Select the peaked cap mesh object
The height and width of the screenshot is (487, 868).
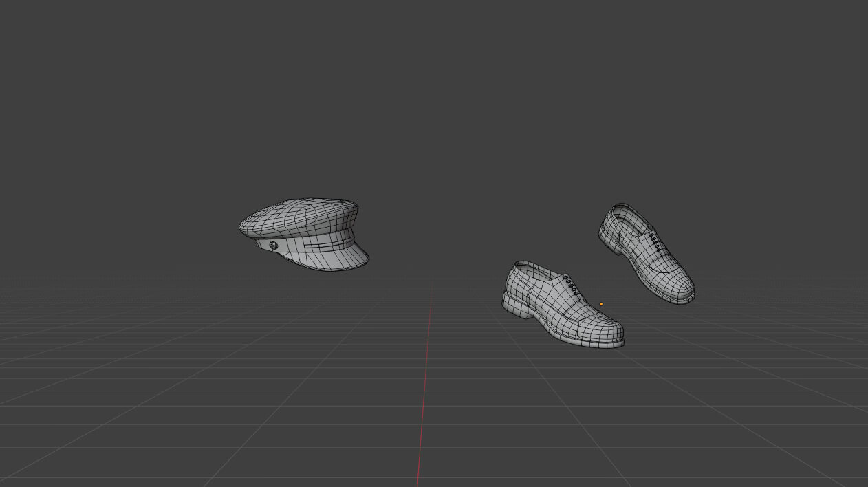coord(303,233)
